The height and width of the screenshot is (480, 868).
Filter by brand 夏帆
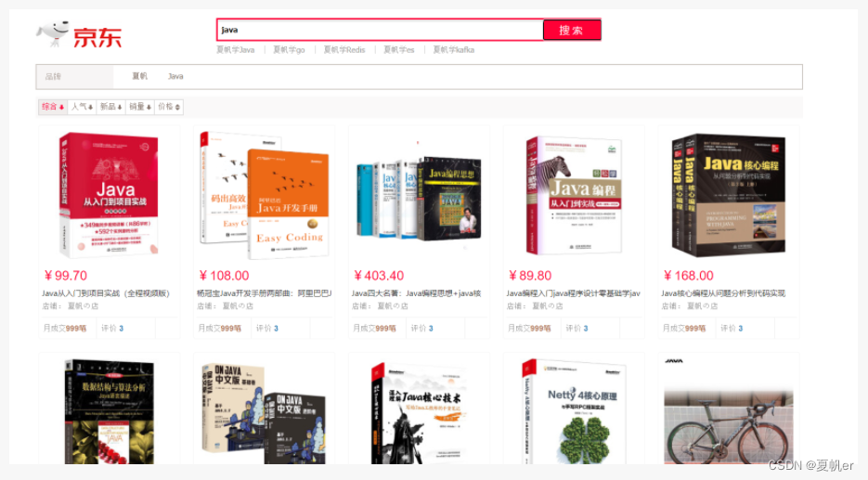point(139,76)
